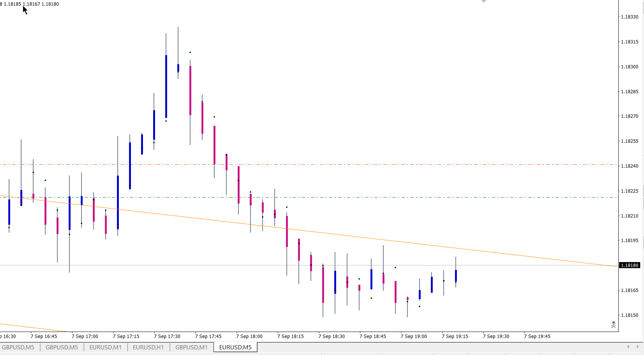Click the 7 Sep 19:00 time label
Screen dimensions: 644x355
click(414, 336)
